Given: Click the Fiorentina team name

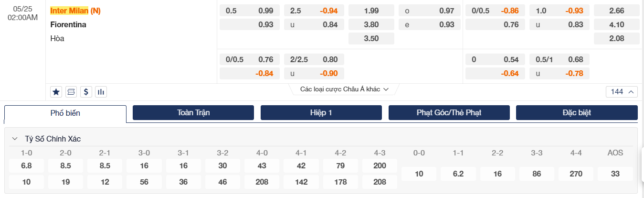Looking at the screenshot, I should [68, 24].
